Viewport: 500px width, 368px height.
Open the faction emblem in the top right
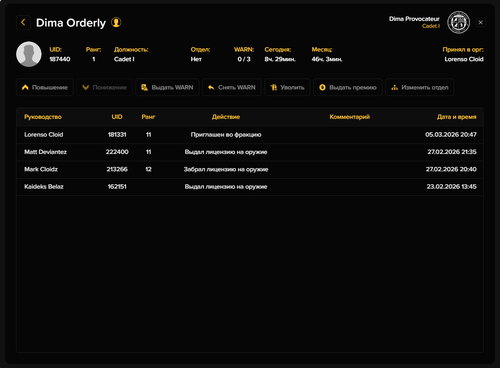[459, 22]
